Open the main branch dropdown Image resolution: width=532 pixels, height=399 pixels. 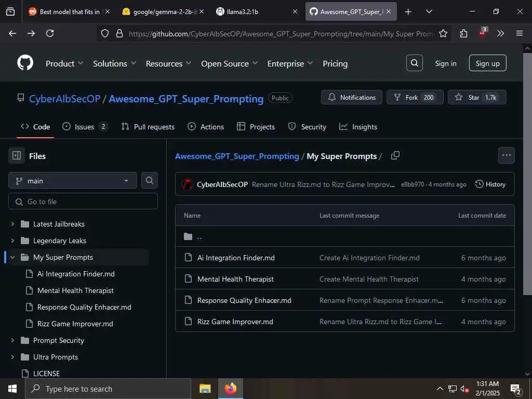(x=73, y=180)
